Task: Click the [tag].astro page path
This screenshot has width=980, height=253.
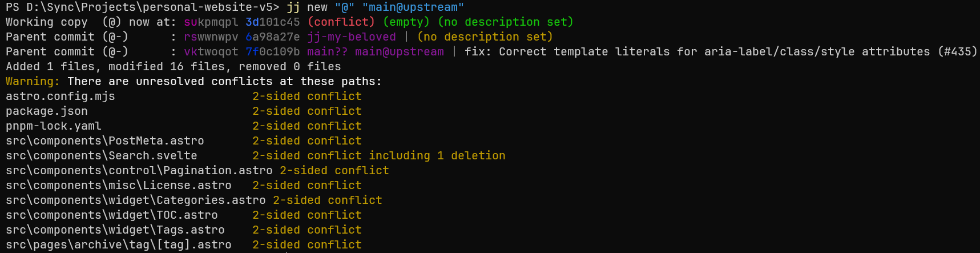Action: click(x=119, y=244)
